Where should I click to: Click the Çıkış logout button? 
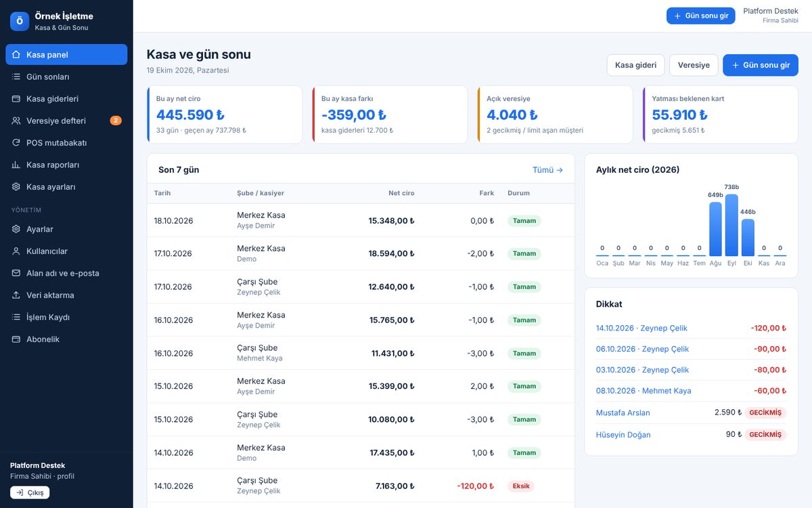pyautogui.click(x=30, y=492)
